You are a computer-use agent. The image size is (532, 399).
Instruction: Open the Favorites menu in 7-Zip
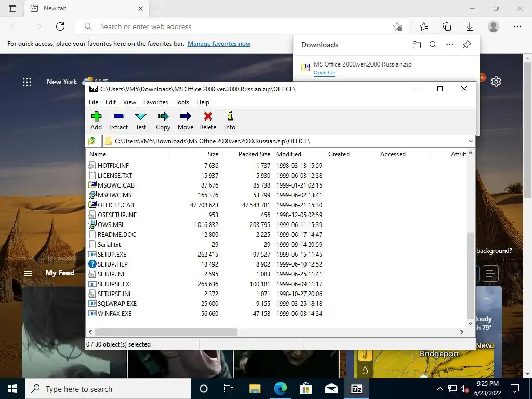coord(155,102)
